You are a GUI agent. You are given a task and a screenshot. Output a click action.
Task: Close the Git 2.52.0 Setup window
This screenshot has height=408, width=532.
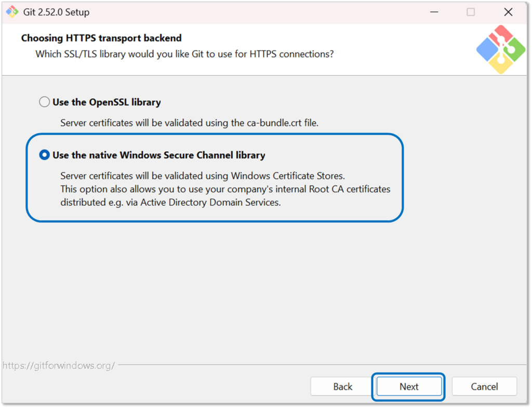coord(508,12)
